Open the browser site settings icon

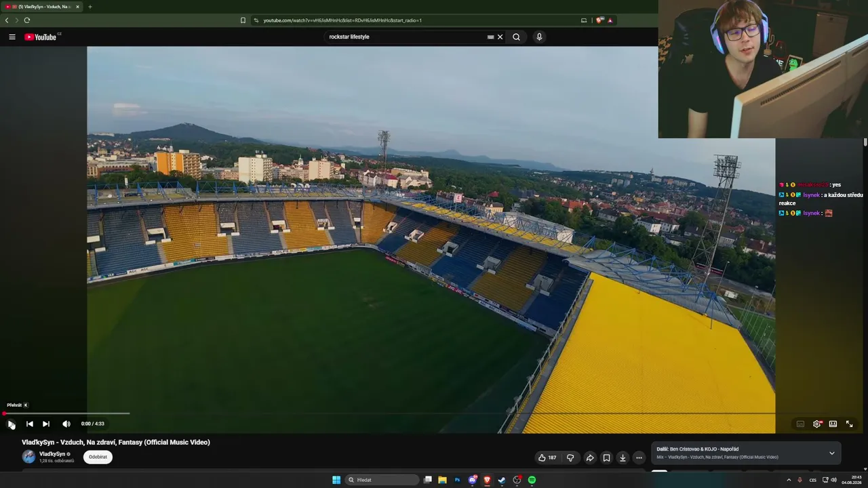click(x=256, y=20)
